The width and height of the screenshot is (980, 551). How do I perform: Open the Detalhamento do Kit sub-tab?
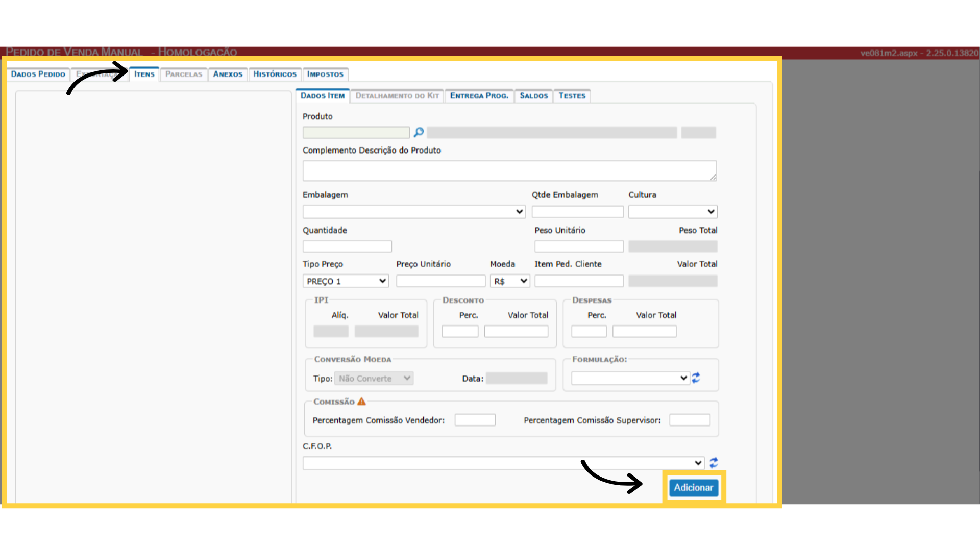397,96
